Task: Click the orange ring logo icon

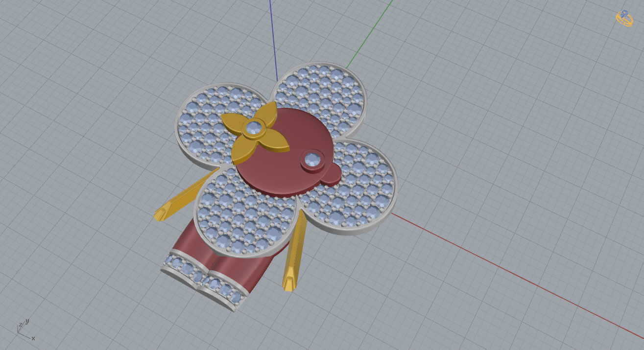Action: 625,19
